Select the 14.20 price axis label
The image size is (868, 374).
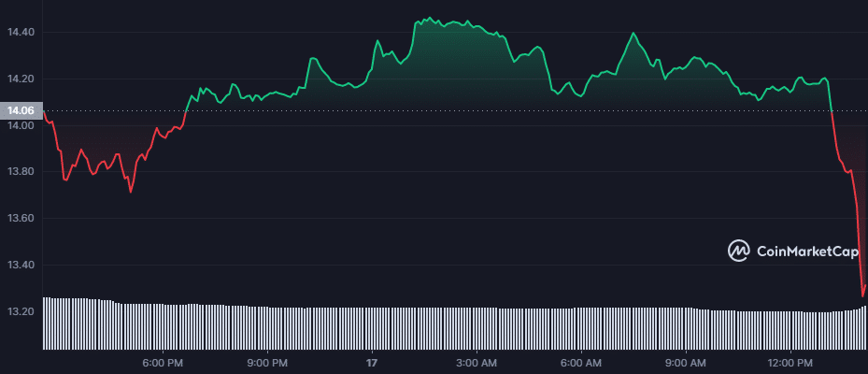(x=21, y=79)
